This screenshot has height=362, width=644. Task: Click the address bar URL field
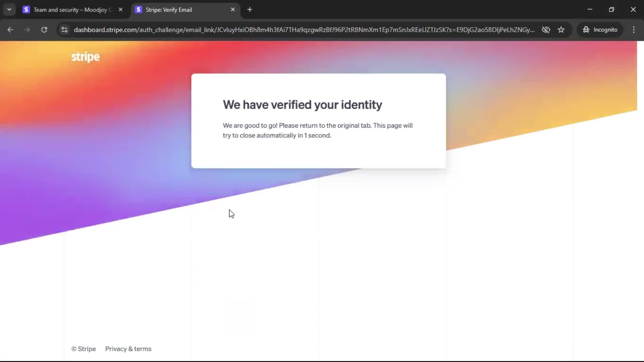tap(302, 30)
